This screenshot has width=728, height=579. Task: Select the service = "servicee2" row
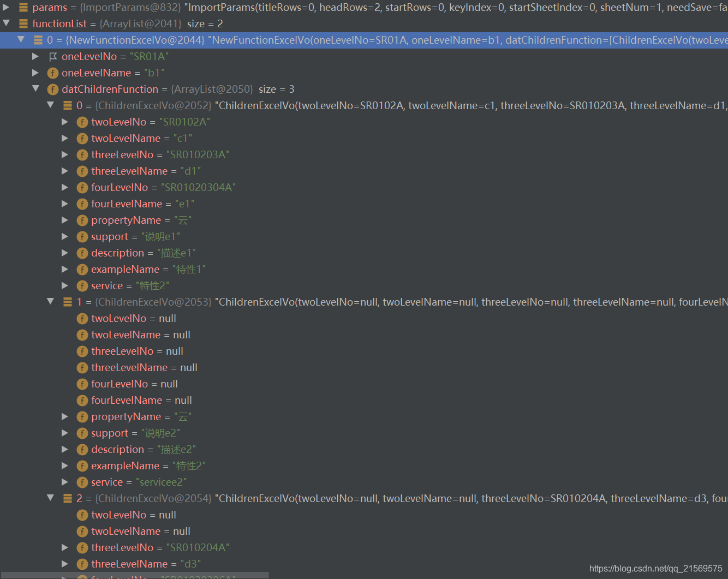364,482
